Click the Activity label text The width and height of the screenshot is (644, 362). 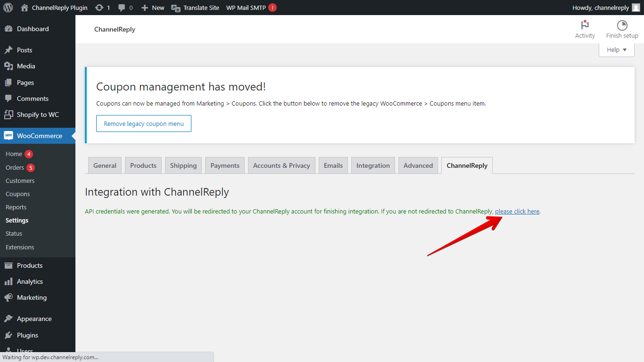point(585,36)
